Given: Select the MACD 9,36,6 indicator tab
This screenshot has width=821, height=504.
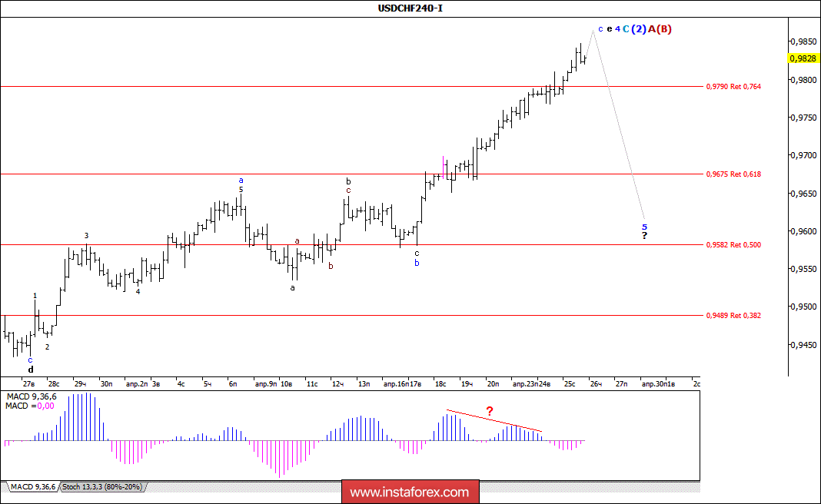Looking at the screenshot, I should (x=32, y=487).
